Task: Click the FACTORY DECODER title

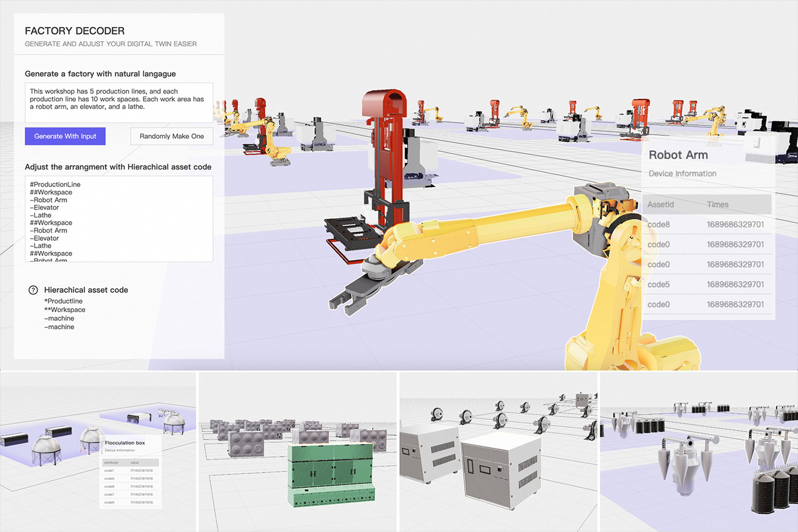Action: [x=74, y=31]
